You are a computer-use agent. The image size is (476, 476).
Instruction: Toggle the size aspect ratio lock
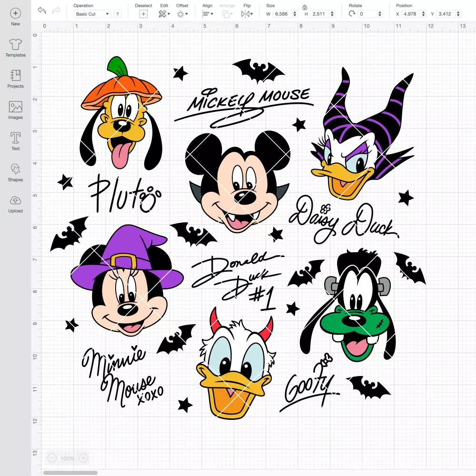[305, 7]
